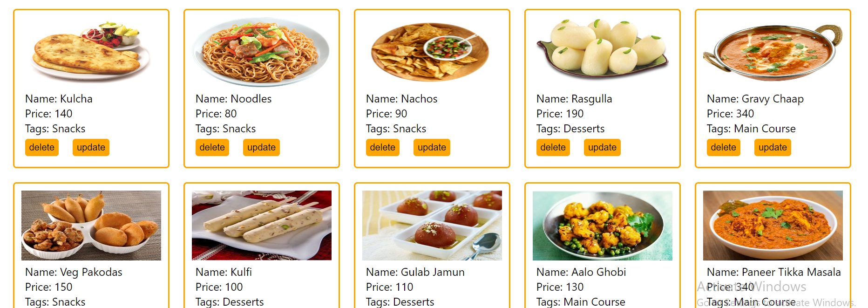868x308 pixels.
Task: Delete the Nachos item
Action: click(x=383, y=147)
